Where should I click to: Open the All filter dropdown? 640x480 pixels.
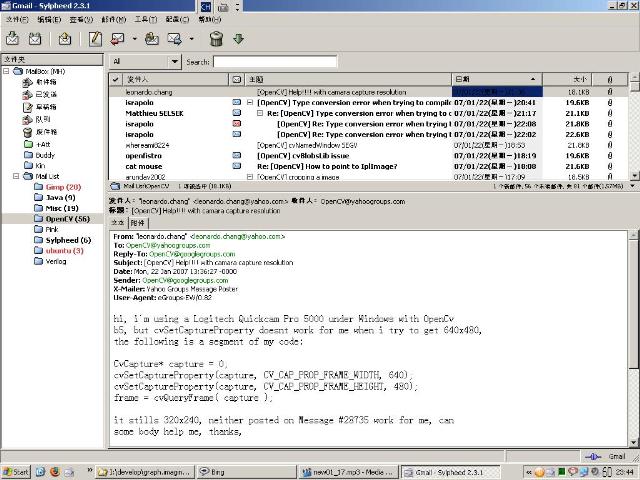coord(144,62)
